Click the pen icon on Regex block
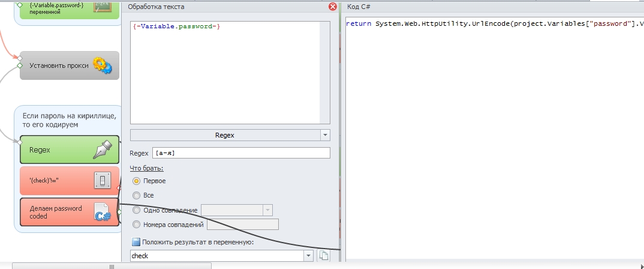Screen dimensions: 644x269 pos(103,150)
